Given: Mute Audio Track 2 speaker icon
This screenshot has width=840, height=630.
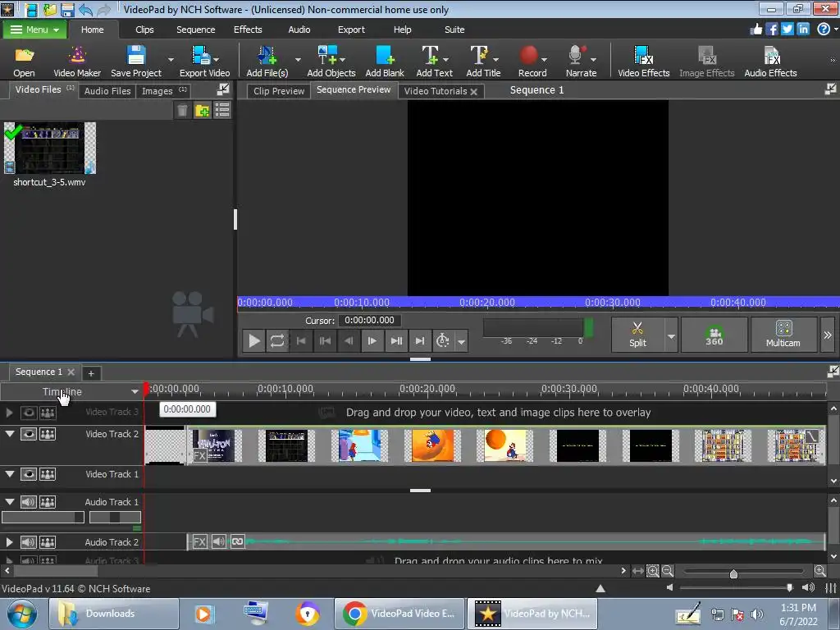Looking at the screenshot, I should pos(29,542).
